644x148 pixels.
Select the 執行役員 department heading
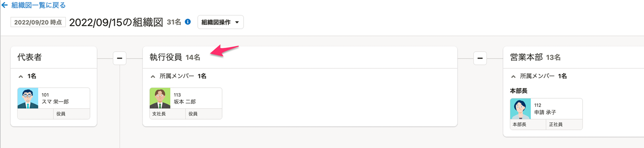[x=165, y=57]
